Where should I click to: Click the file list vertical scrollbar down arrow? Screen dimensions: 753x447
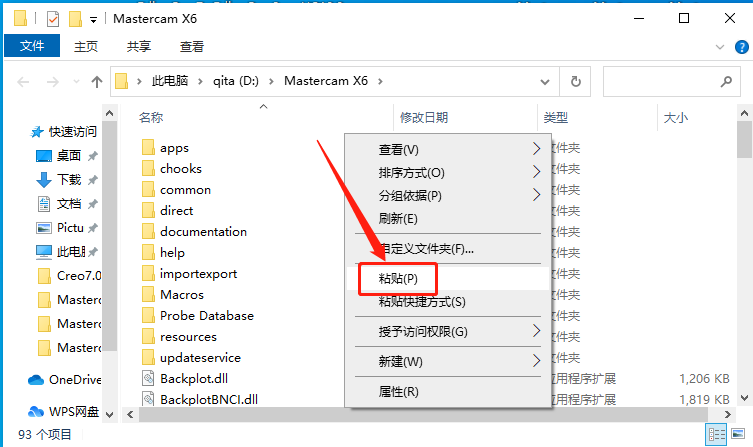pos(744,398)
